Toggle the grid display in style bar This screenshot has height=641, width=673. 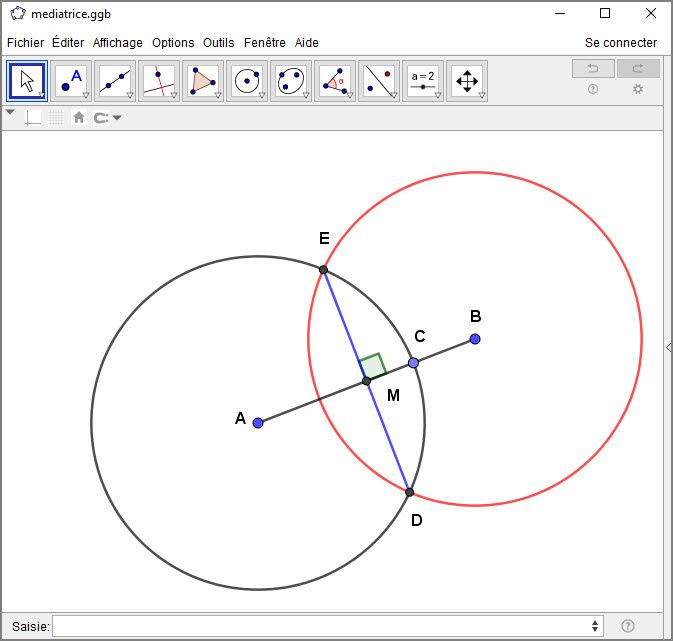[56, 118]
